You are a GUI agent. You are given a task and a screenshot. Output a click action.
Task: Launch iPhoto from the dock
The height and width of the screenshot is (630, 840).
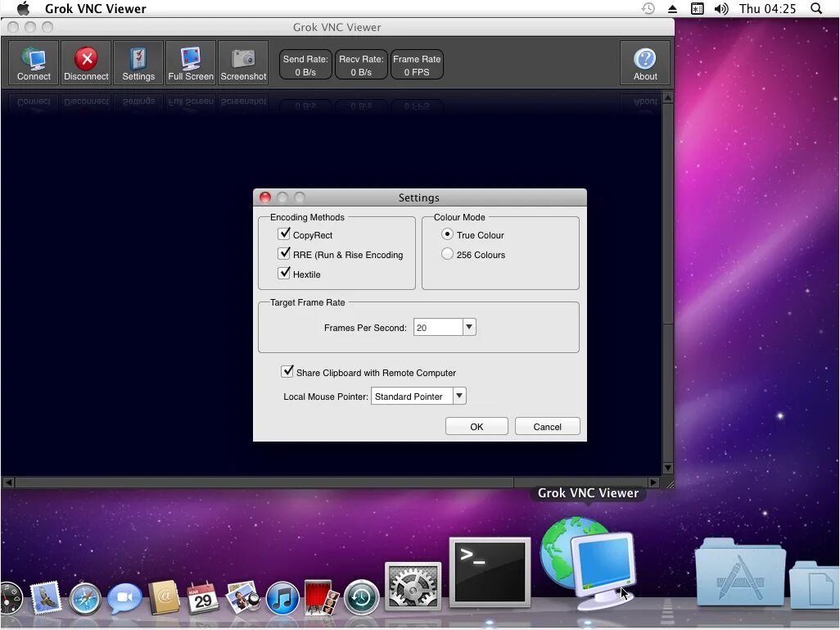coord(242,598)
